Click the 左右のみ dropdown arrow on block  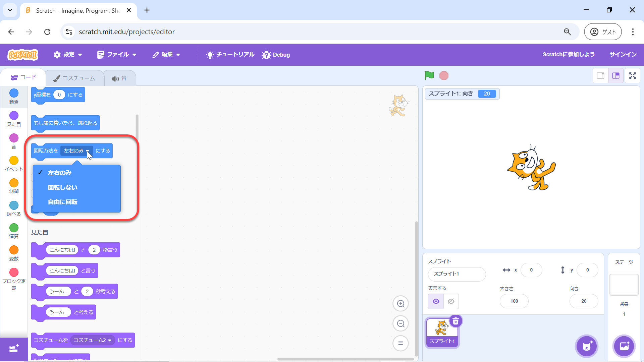pos(88,151)
